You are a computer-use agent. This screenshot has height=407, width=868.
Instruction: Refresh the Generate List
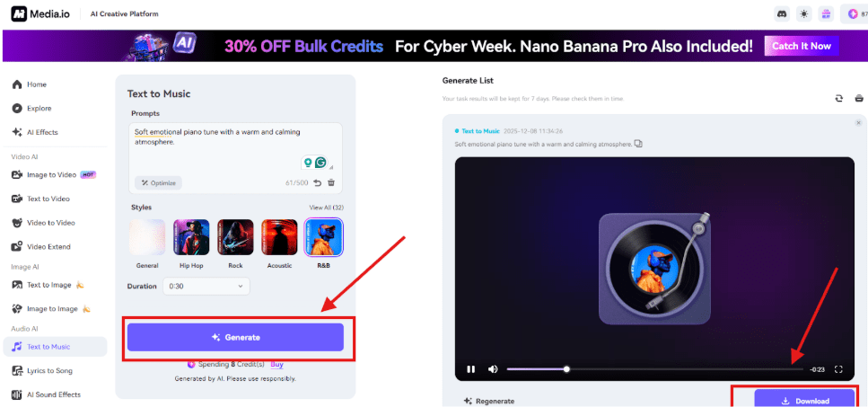pos(839,98)
